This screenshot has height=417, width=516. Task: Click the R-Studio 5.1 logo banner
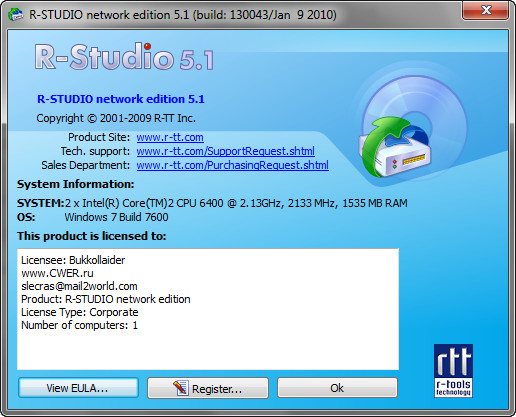[x=124, y=57]
